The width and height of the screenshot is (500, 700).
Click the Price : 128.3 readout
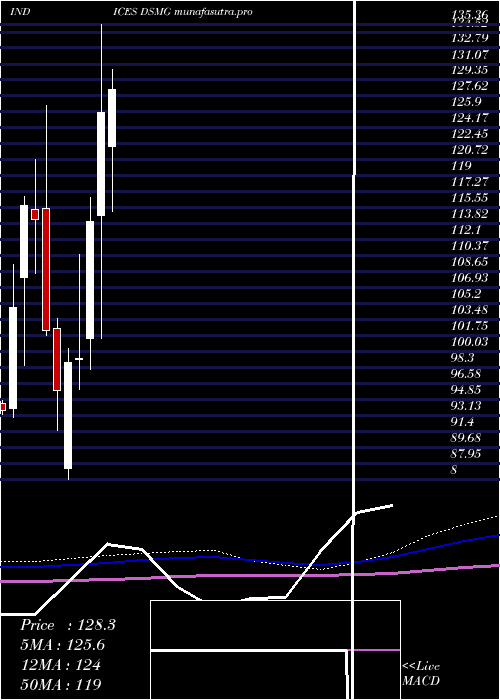click(x=68, y=625)
